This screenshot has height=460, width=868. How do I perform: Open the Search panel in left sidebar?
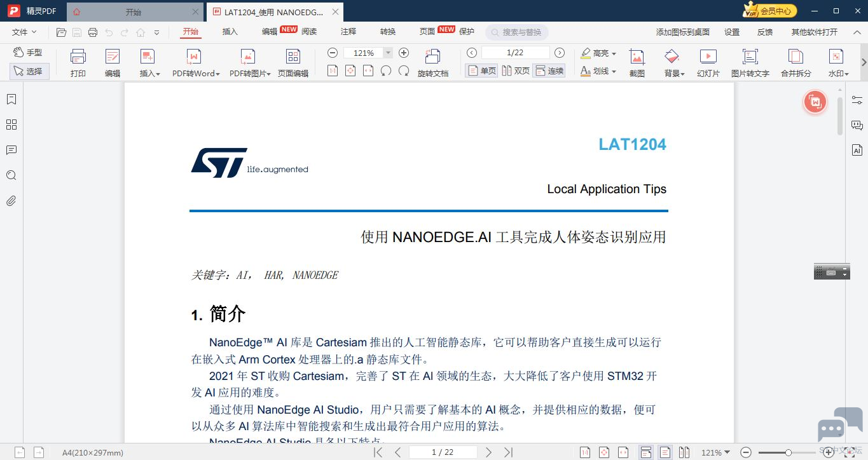tap(11, 175)
